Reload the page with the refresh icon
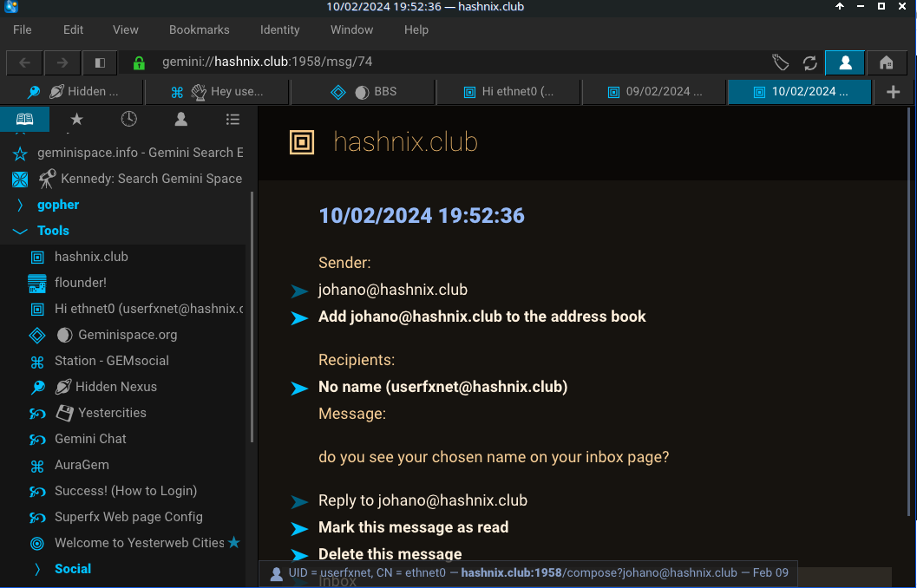The height and width of the screenshot is (588, 917). tap(810, 62)
